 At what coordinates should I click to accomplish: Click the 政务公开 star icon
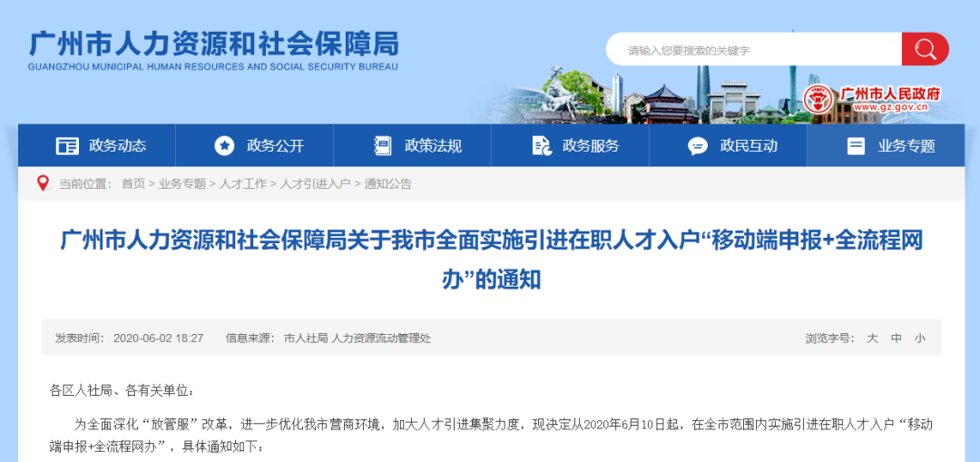pyautogui.click(x=224, y=146)
